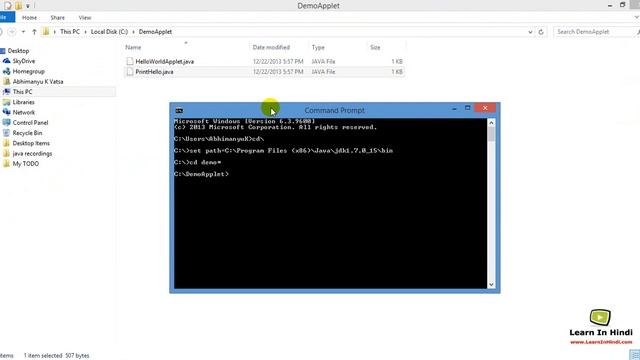The height and width of the screenshot is (360, 640).
Task: Sort files by Name column header
Action: tap(133, 47)
